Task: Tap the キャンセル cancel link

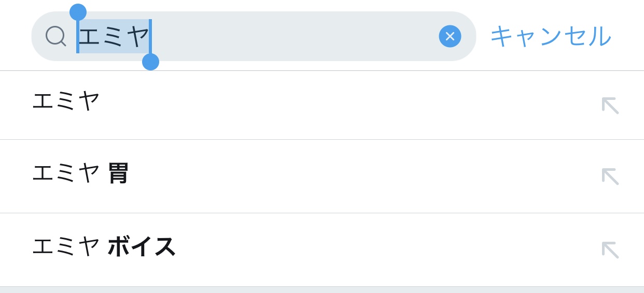Action: [x=550, y=36]
